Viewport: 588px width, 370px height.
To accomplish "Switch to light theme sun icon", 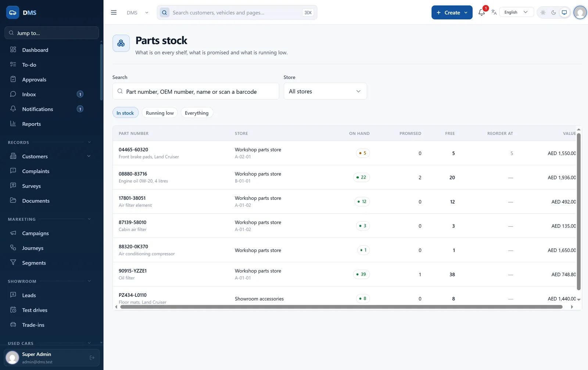I will tap(543, 13).
